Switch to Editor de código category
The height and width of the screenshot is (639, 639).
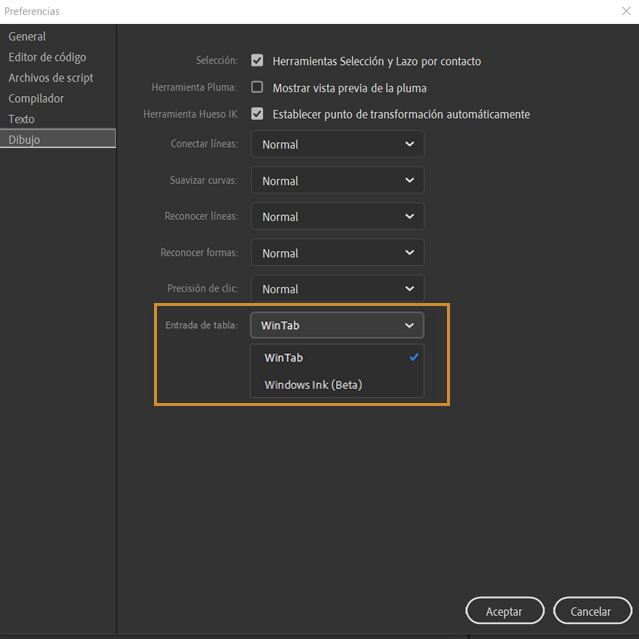[x=47, y=57]
